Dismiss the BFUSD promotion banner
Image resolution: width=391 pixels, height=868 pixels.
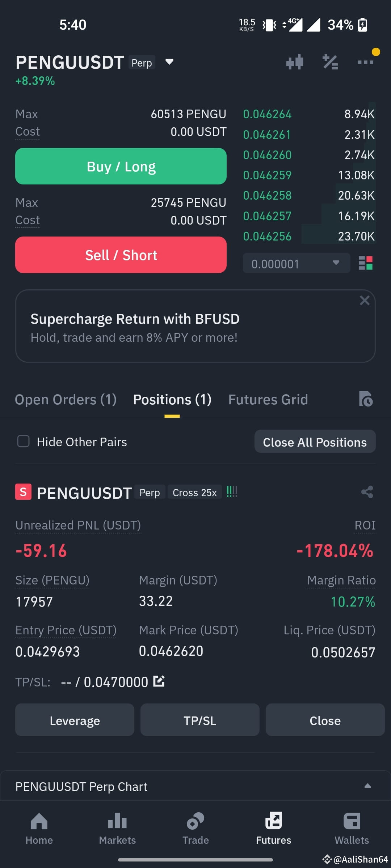tap(365, 301)
